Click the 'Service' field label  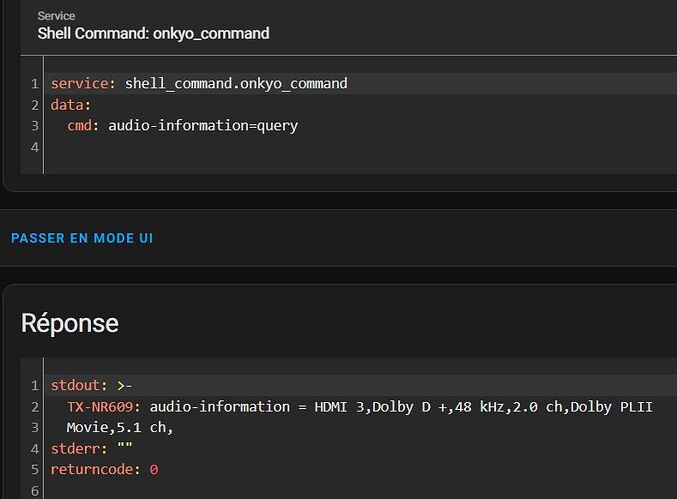(x=56, y=16)
